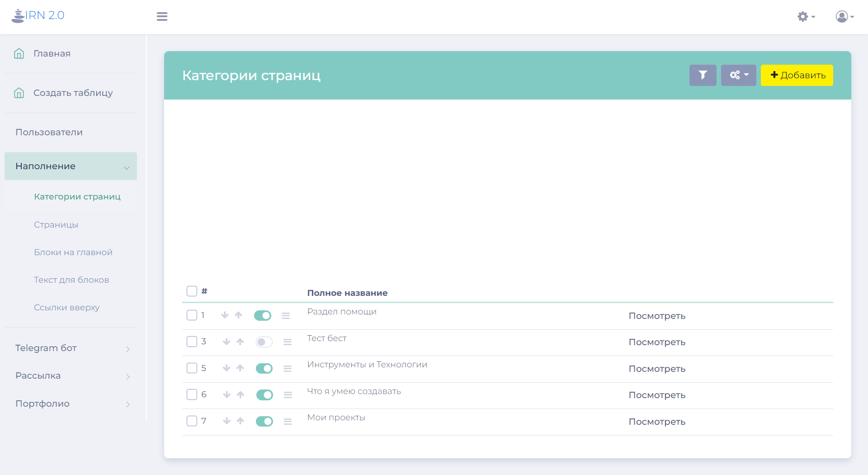
Task: Disable the Что я умею создавать toggle
Action: pyautogui.click(x=264, y=395)
